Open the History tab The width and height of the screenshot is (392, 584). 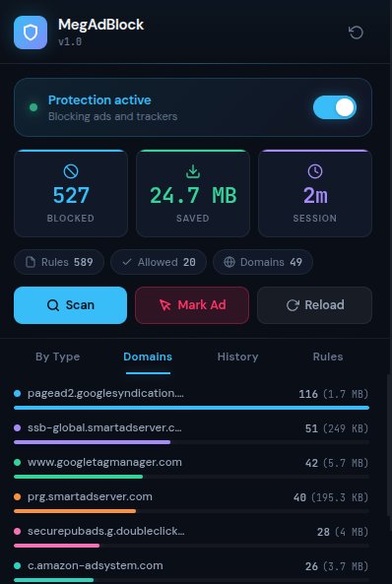coord(237,357)
